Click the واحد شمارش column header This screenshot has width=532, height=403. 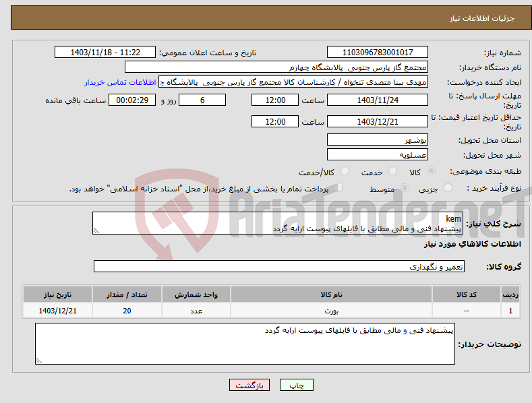pyautogui.click(x=196, y=294)
